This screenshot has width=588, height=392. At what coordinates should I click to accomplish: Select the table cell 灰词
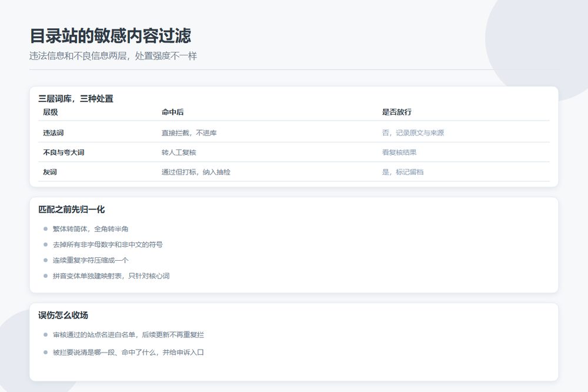[x=50, y=172]
